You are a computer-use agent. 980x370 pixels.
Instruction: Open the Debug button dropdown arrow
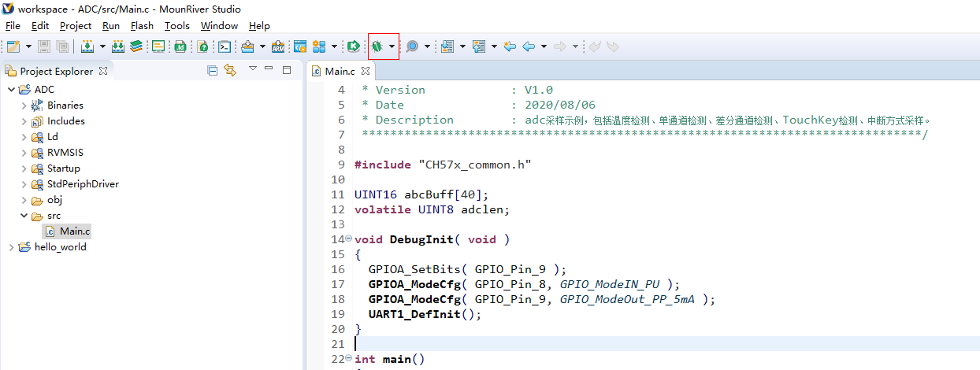[x=392, y=46]
